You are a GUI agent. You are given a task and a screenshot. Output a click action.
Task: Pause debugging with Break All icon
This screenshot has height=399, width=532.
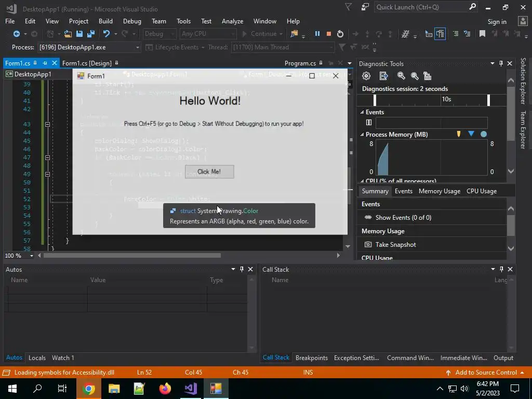(x=317, y=34)
